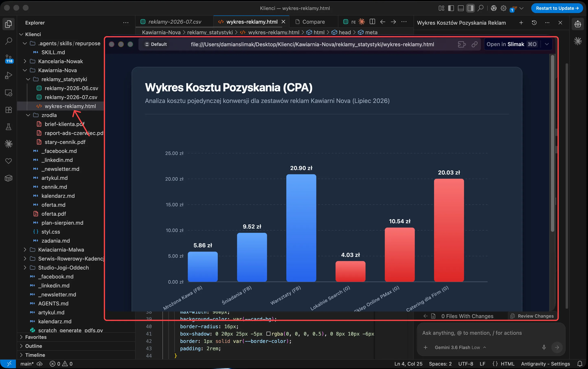Go back with the left arrow in tab bar

click(383, 22)
